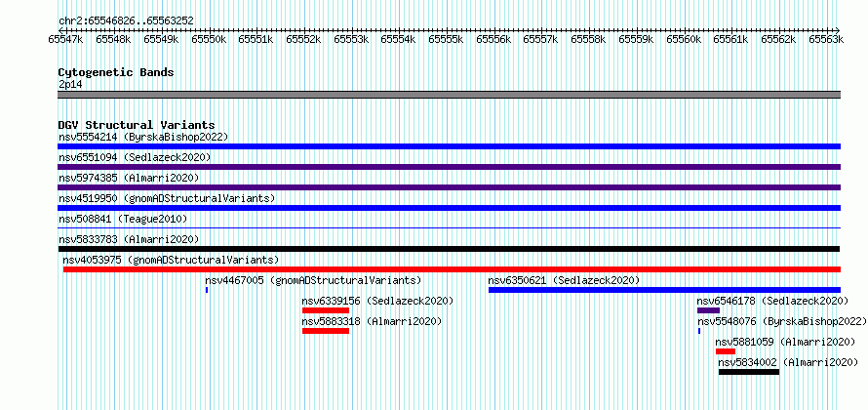Viewport: 868px width, 410px height.
Task: Click the 65561k ruler tick label
Action: coord(730,39)
